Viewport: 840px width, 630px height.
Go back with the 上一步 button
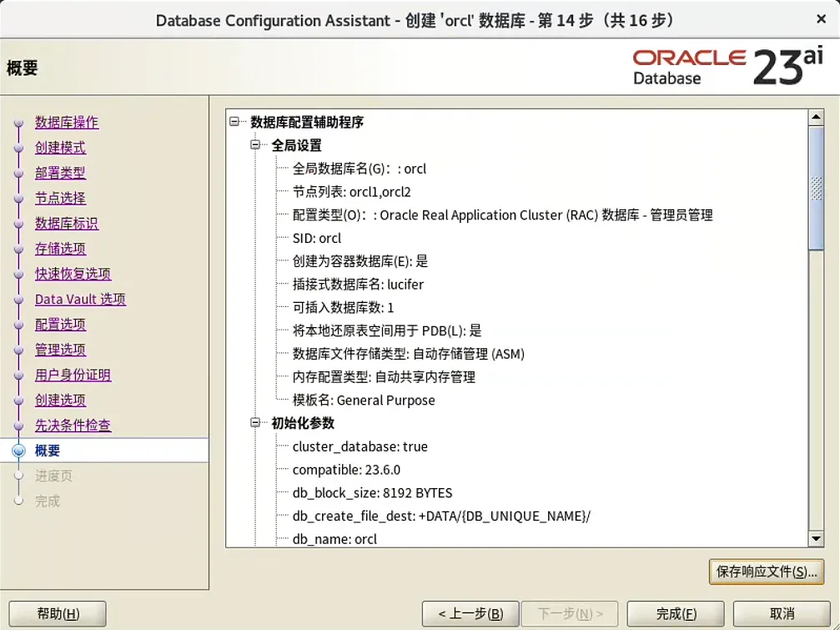[470, 613]
